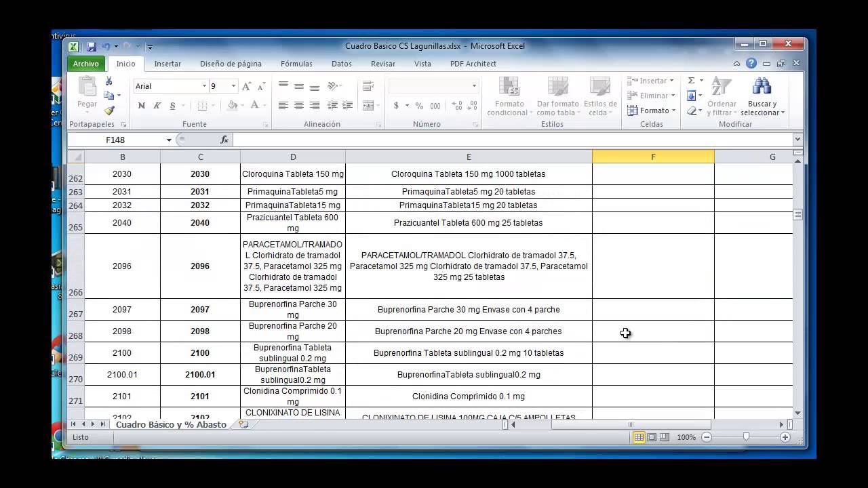868x488 pixels.
Task: Switch to the Insertar ribbon tab
Action: (x=167, y=64)
